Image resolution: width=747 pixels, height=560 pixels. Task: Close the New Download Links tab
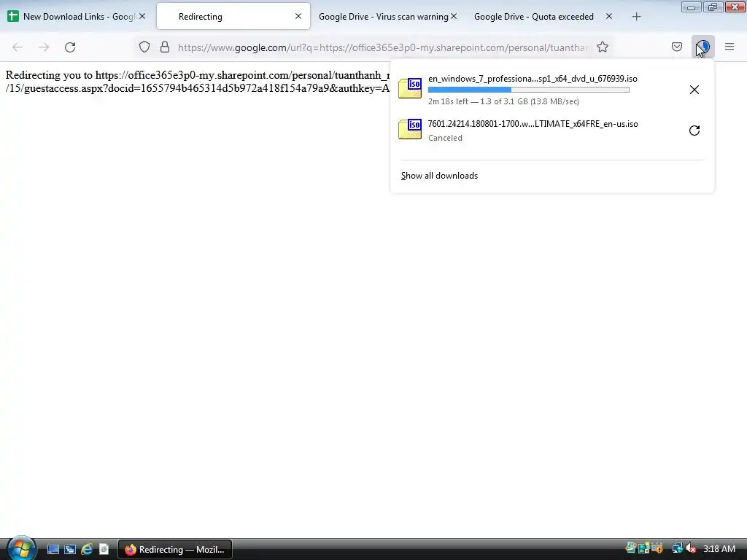point(142,16)
